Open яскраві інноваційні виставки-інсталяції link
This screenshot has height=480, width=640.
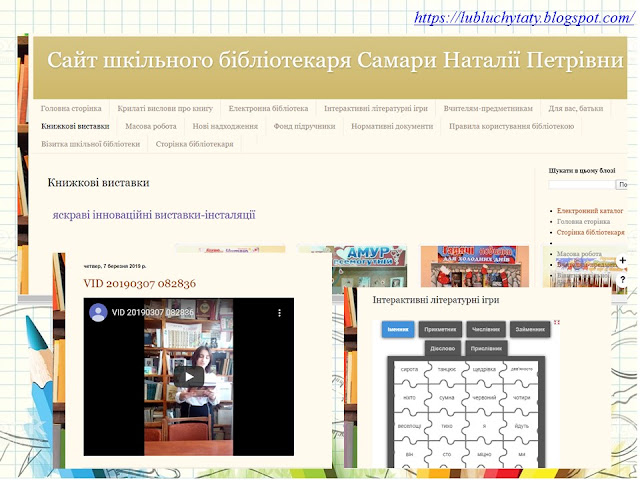tap(154, 215)
